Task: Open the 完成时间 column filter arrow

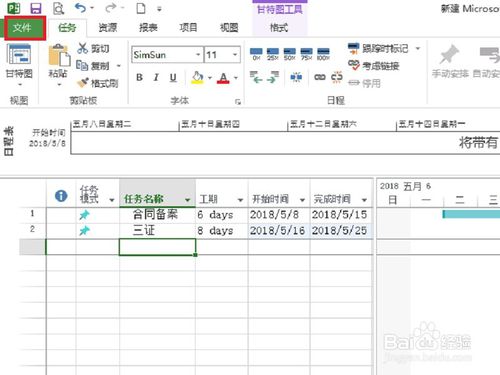Action: (x=364, y=200)
